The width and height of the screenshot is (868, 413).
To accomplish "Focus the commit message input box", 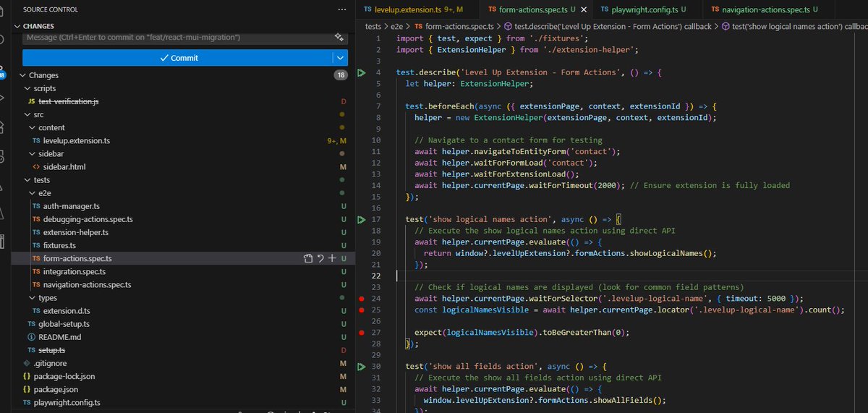I will [177, 37].
